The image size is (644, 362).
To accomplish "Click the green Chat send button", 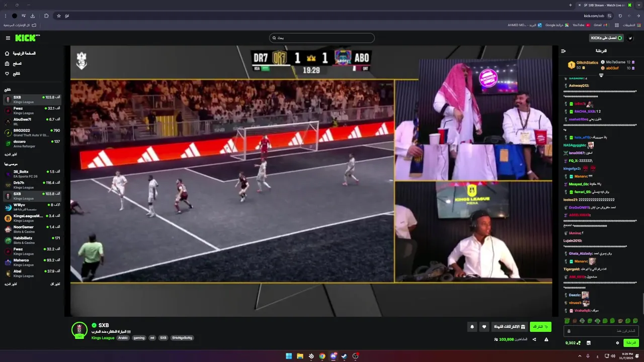I will 631,343.
